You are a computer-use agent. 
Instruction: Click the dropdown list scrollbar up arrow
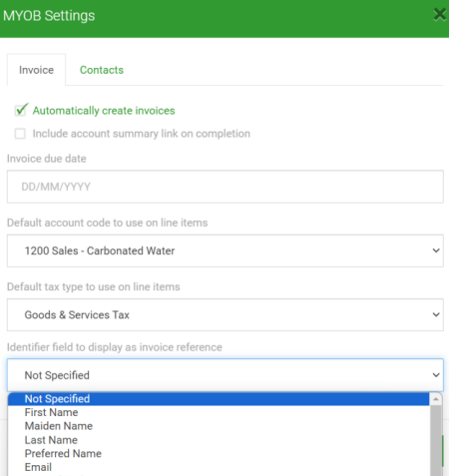point(436,399)
